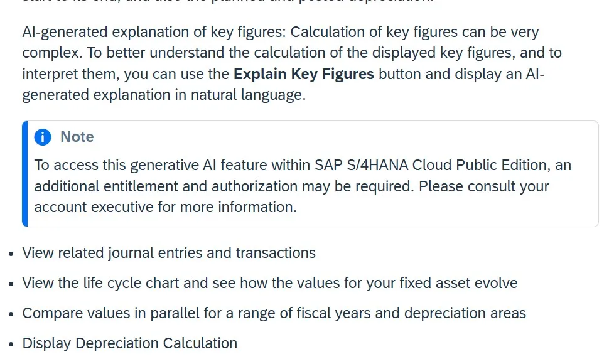Viewport: 614px width, 364px height.
Task: Click the bullet dot before Compare values in parallel
Action: (x=11, y=314)
